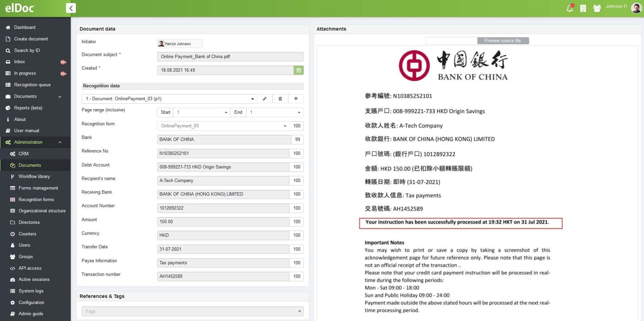This screenshot has width=644, height=321.
Task: Open the Start page range dropdown
Action: coord(226,112)
